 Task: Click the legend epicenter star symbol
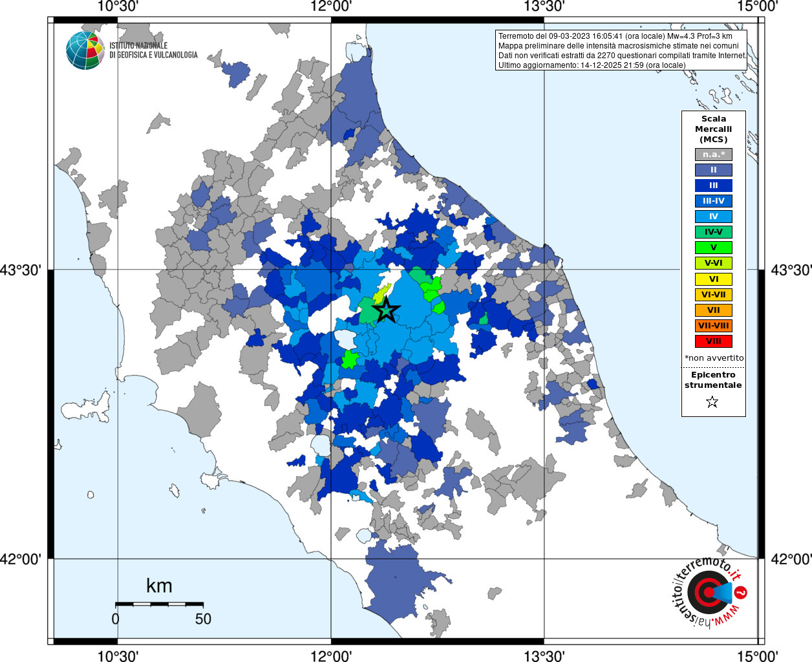tap(712, 402)
